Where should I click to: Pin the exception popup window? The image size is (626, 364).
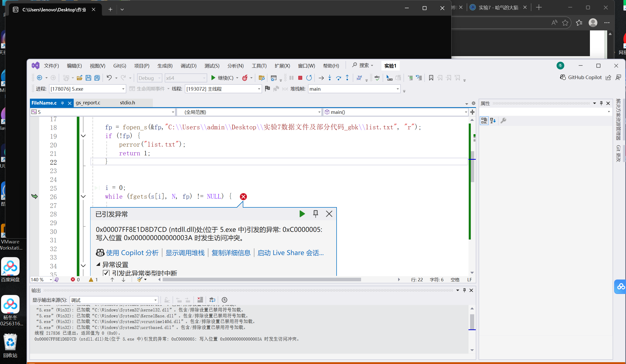(315, 214)
